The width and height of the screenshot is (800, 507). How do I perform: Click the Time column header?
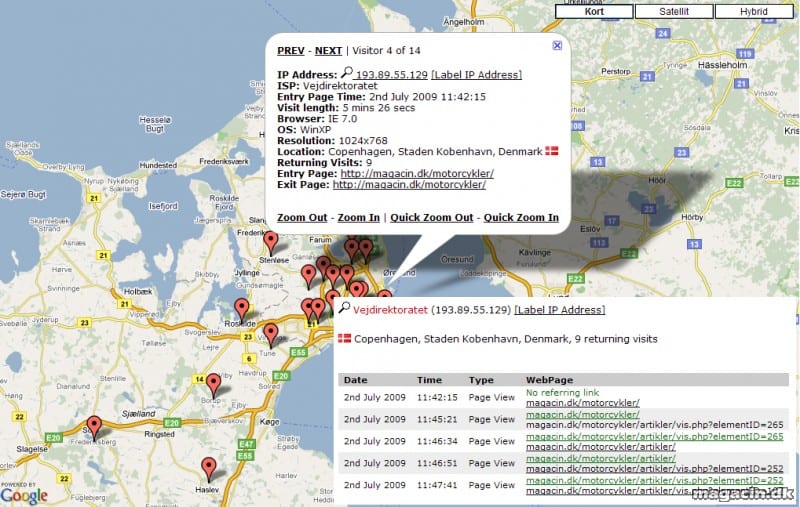click(x=429, y=380)
